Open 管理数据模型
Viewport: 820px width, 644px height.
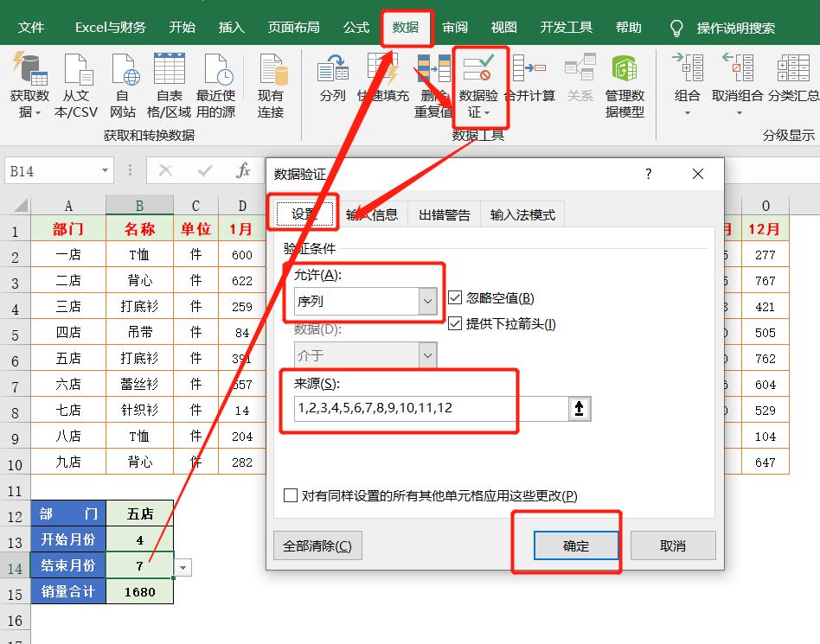624,85
